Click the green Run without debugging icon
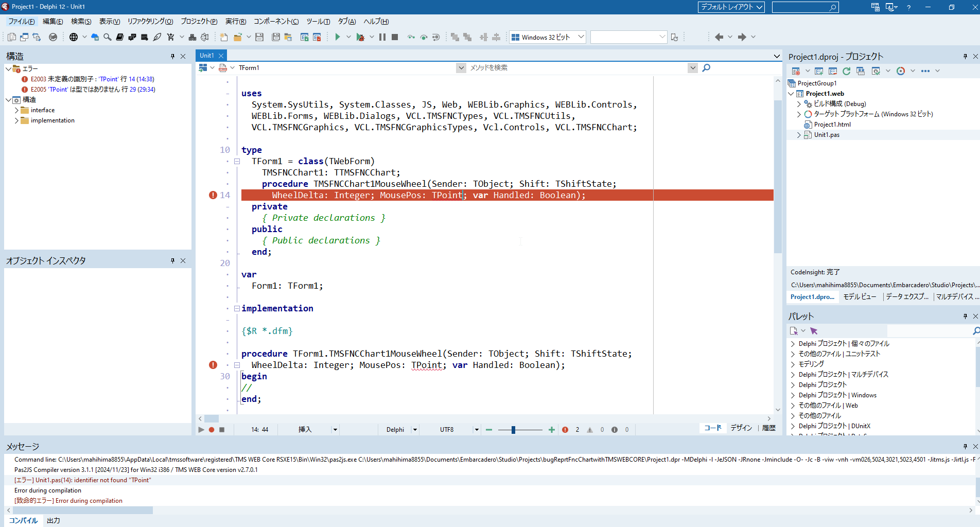This screenshot has width=980, height=527. tap(338, 37)
